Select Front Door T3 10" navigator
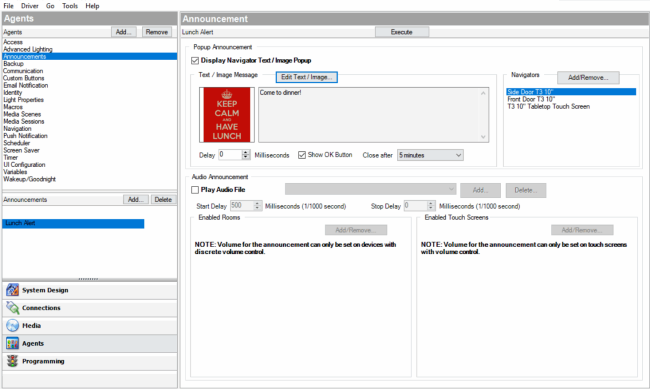This screenshot has width=650, height=389. 531,99
